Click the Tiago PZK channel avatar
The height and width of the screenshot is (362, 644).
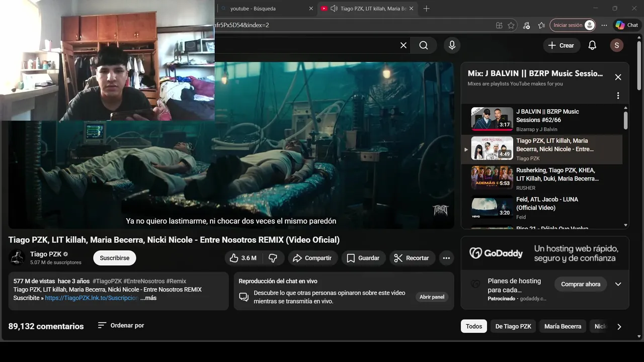17,258
